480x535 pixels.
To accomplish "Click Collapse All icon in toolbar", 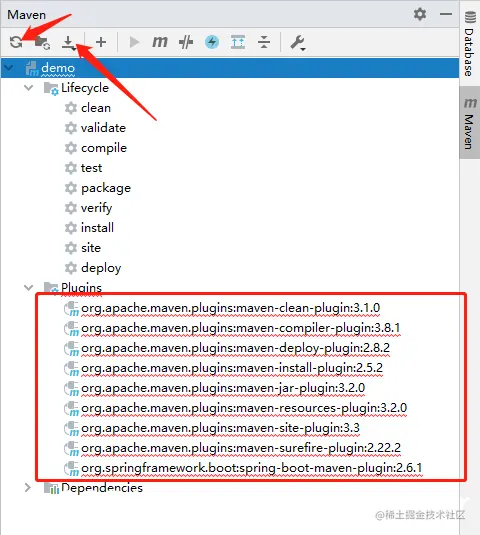I will point(264,42).
